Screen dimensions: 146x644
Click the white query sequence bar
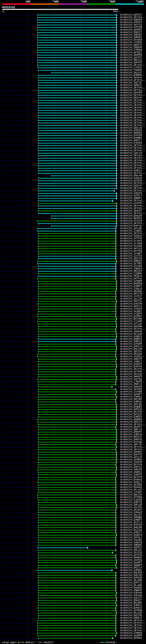[x=60, y=10]
